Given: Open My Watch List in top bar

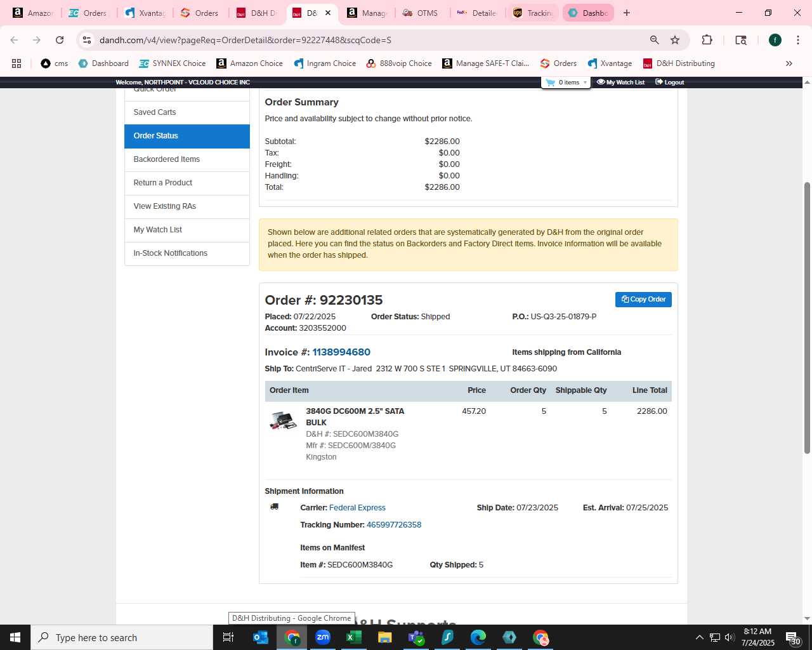Looking at the screenshot, I should tap(620, 83).
